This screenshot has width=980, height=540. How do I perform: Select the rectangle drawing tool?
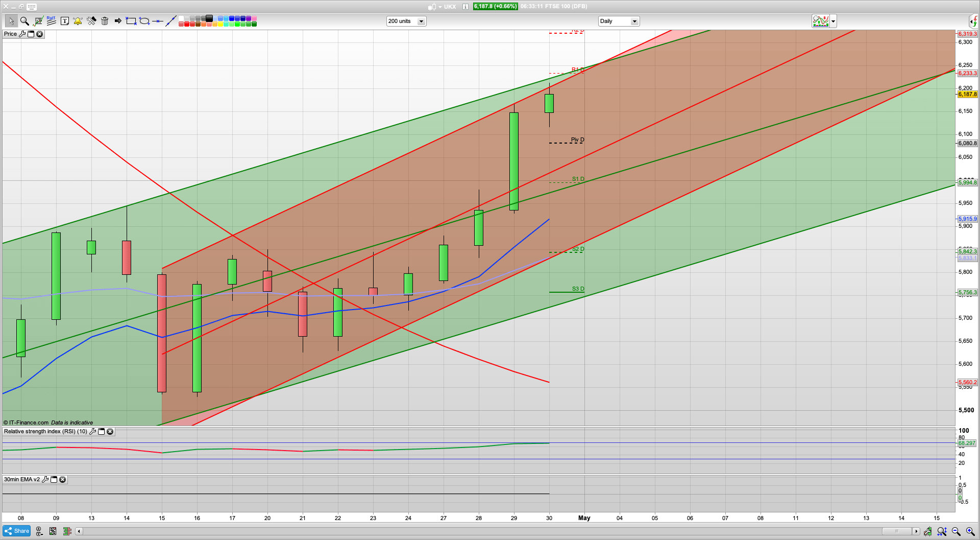(131, 21)
